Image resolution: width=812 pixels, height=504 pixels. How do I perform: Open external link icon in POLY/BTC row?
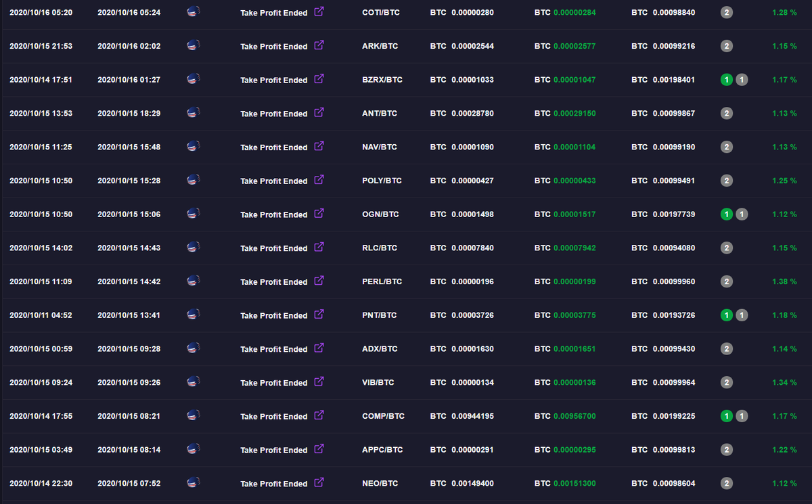319,179
